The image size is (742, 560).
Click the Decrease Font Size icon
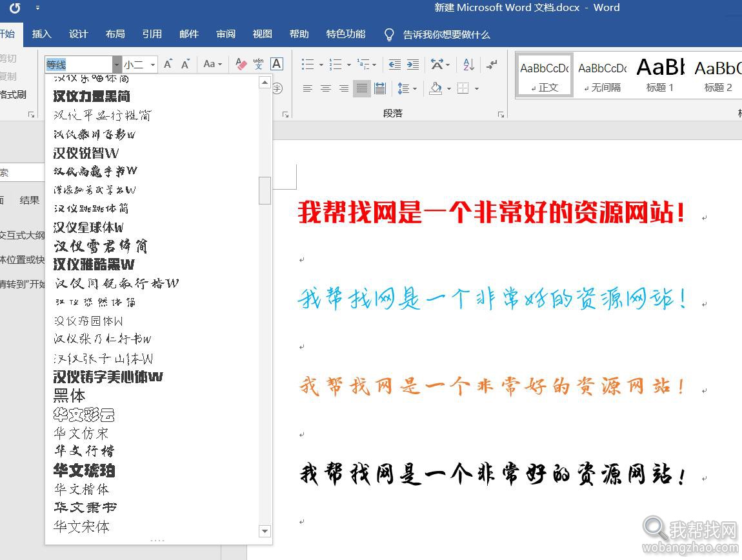click(x=186, y=64)
